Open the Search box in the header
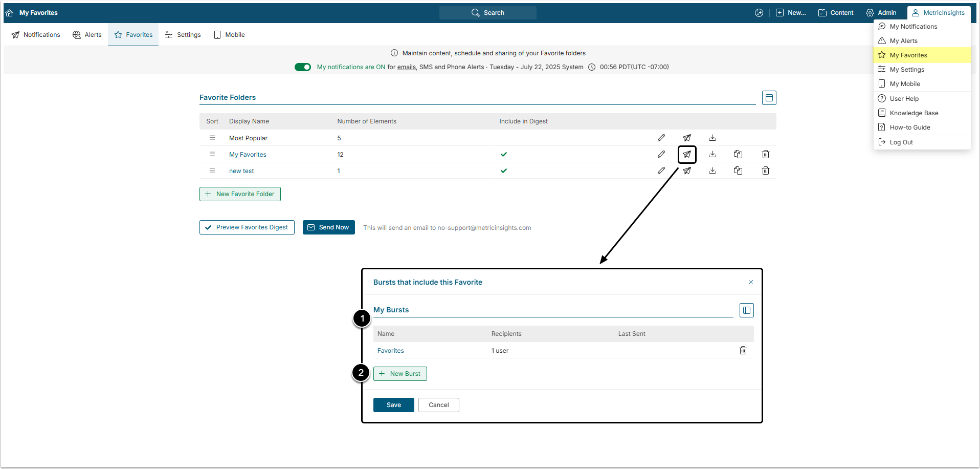The width and height of the screenshot is (980, 469). tap(487, 13)
